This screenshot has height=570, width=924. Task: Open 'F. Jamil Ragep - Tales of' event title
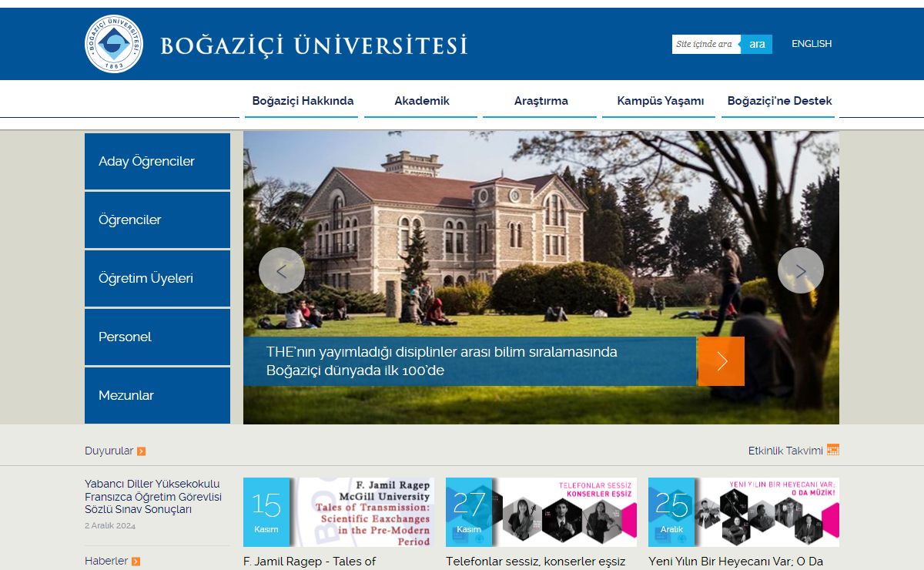coord(310,562)
